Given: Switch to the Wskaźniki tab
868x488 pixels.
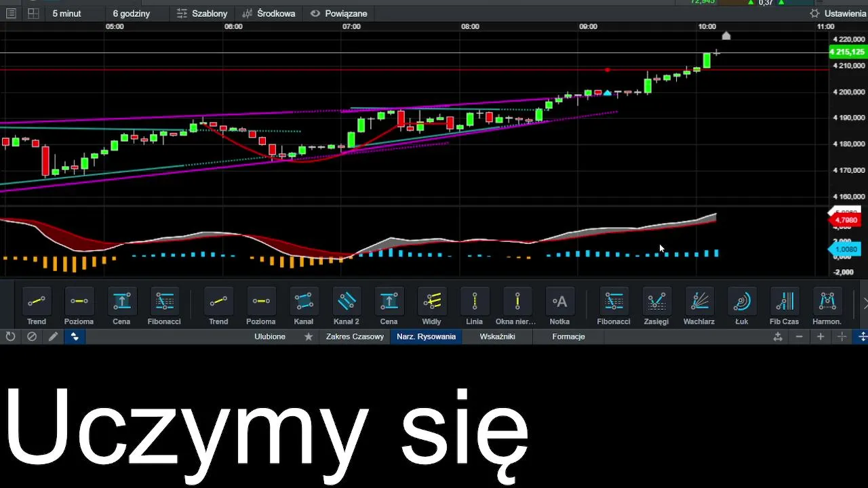Looking at the screenshot, I should click(x=497, y=337).
